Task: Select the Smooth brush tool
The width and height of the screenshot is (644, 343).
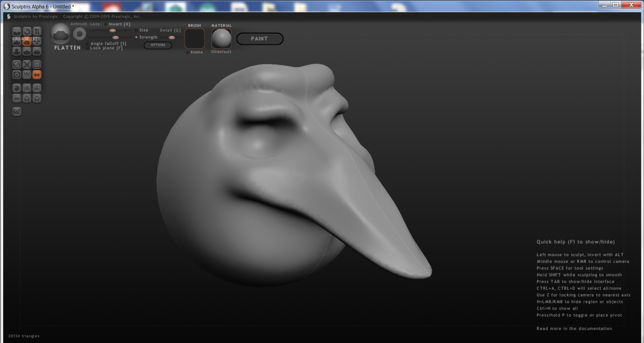Action: [37, 51]
